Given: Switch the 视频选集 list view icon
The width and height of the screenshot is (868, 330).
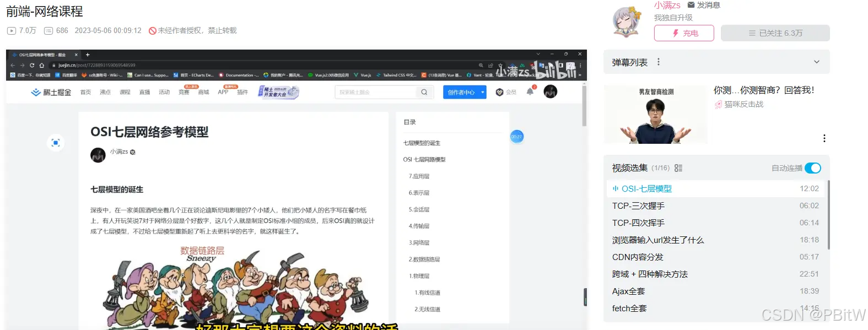Looking at the screenshot, I should (x=678, y=168).
